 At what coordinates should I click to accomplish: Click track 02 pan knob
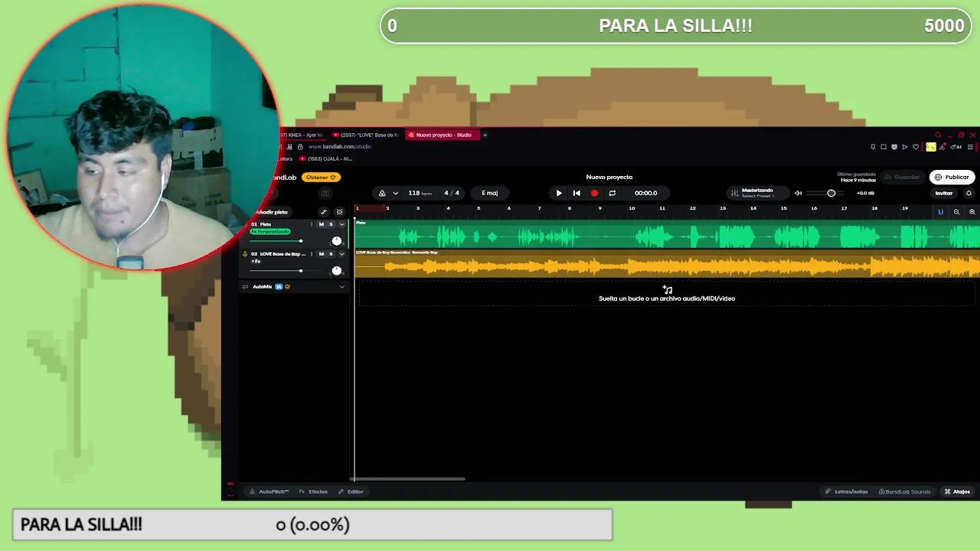pos(337,271)
